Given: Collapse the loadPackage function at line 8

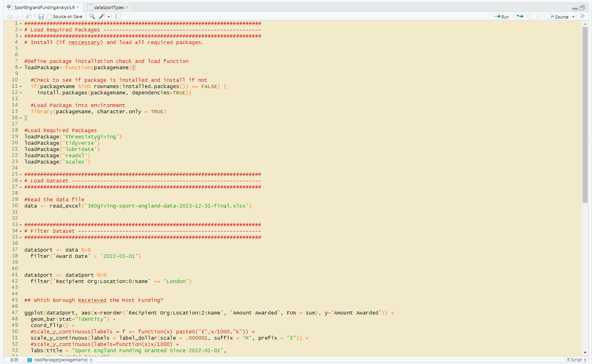Looking at the screenshot, I should [x=20, y=67].
